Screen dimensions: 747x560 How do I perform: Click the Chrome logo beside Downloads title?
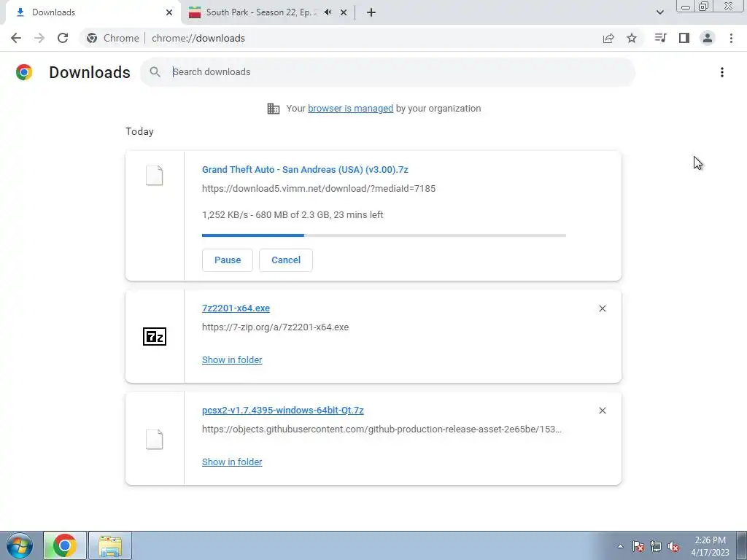[x=24, y=72]
